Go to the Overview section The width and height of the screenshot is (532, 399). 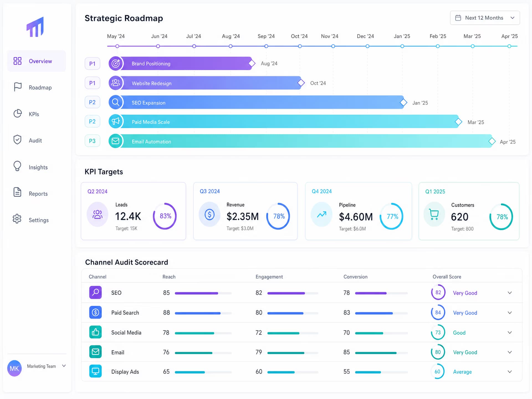point(37,61)
